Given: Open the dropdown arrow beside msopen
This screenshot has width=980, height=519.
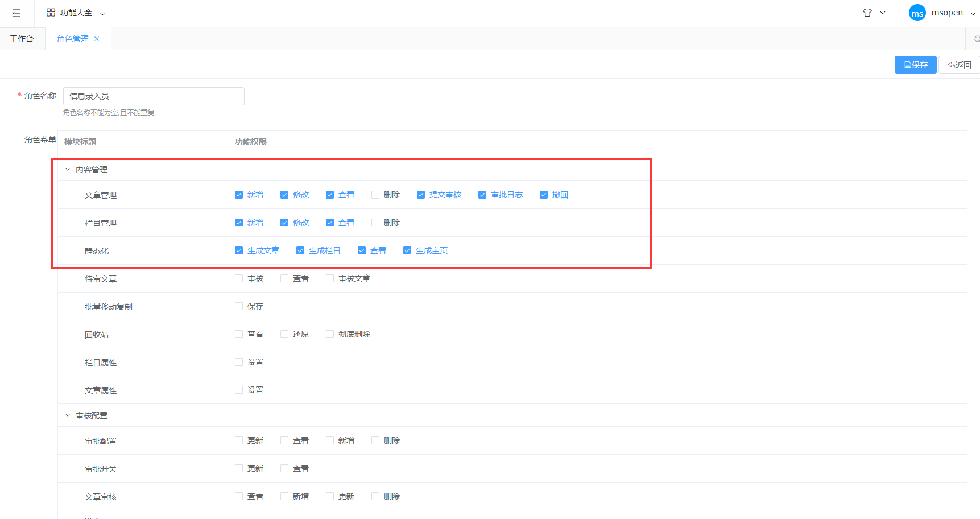Looking at the screenshot, I should click(973, 13).
